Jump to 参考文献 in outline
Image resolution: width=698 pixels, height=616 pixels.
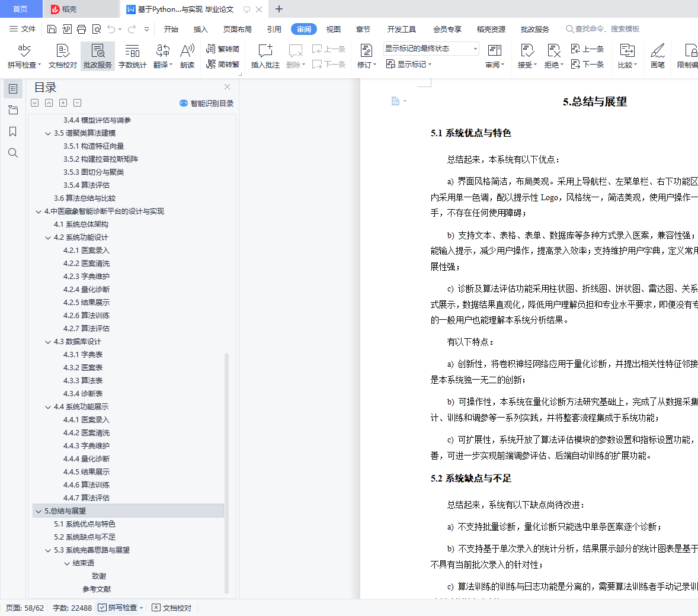(x=97, y=589)
